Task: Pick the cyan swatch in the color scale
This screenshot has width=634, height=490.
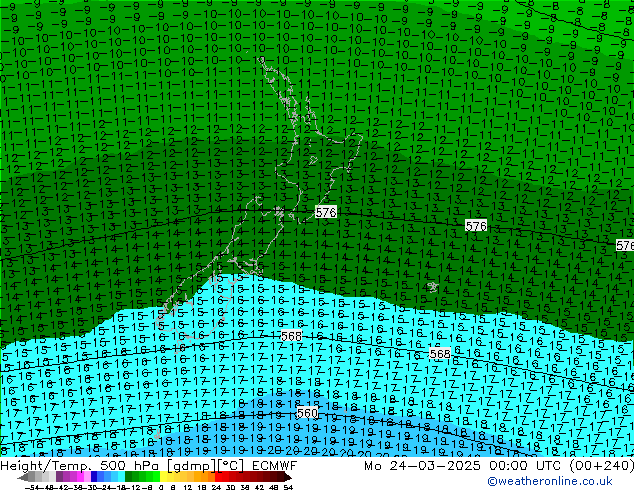Action: [122, 478]
